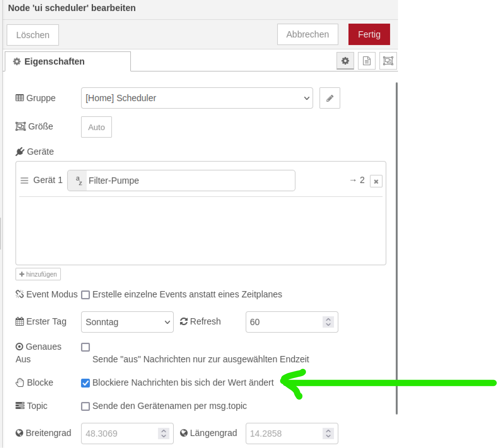Open node description document icon
Screen dimensions: 497x448
point(367,61)
